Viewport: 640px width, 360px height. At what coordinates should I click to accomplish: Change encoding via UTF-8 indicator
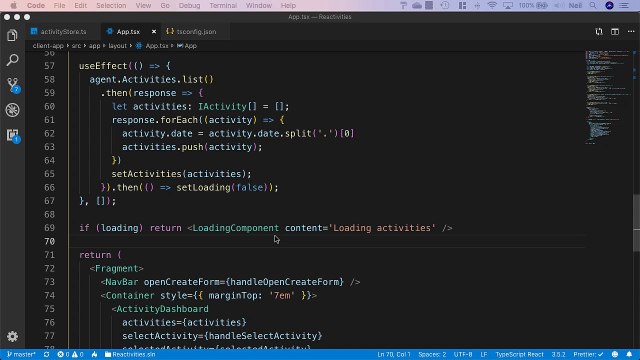click(463, 354)
